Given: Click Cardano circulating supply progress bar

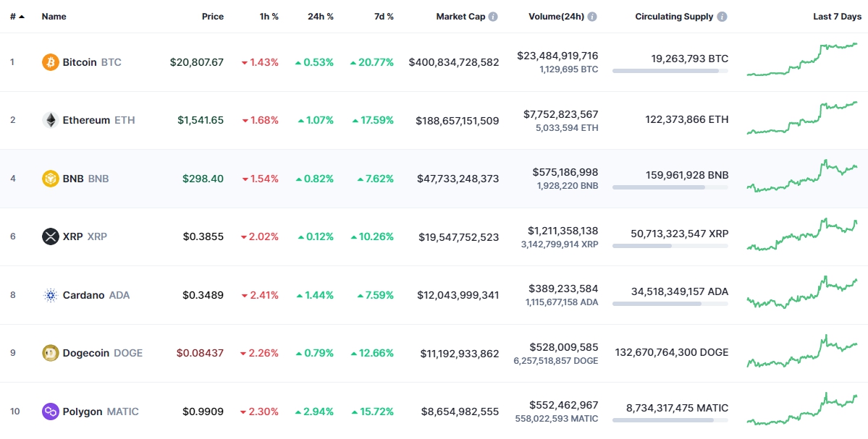Looking at the screenshot, I should (670, 304).
